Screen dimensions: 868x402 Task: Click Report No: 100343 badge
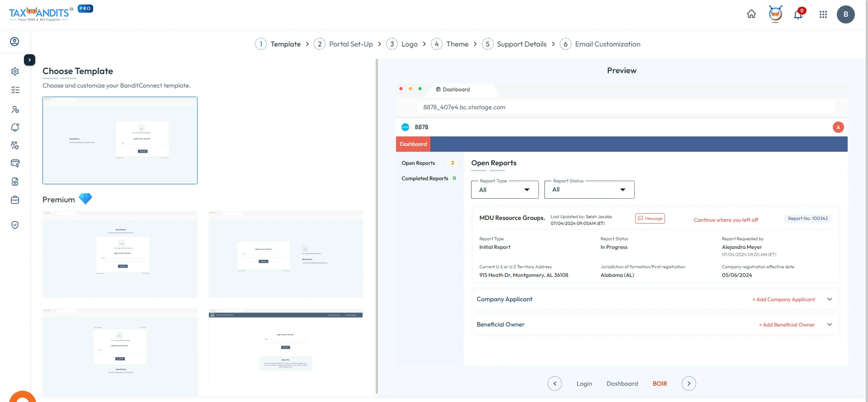click(807, 219)
